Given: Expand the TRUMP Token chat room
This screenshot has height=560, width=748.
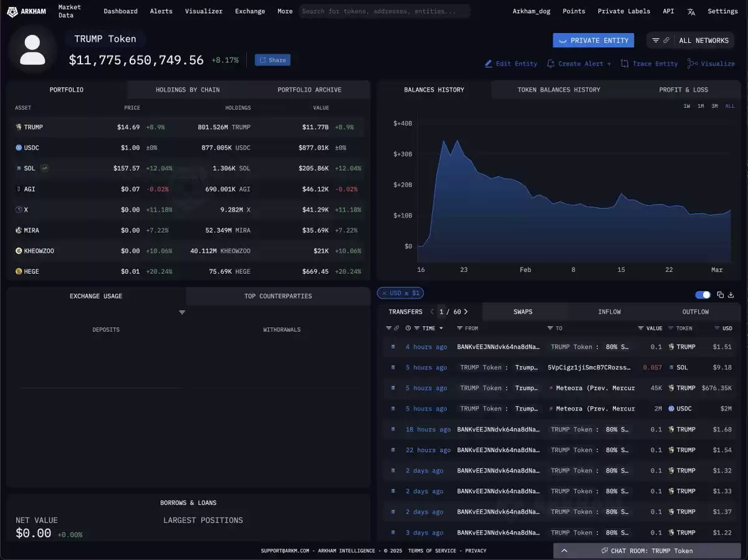Looking at the screenshot, I should 647,551.
